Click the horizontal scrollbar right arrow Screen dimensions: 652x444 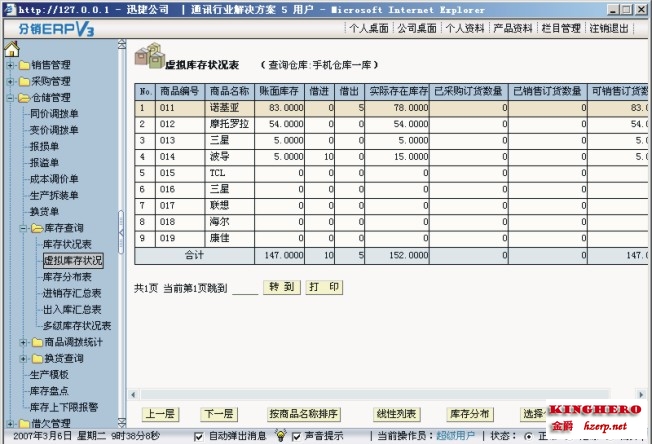(641, 394)
